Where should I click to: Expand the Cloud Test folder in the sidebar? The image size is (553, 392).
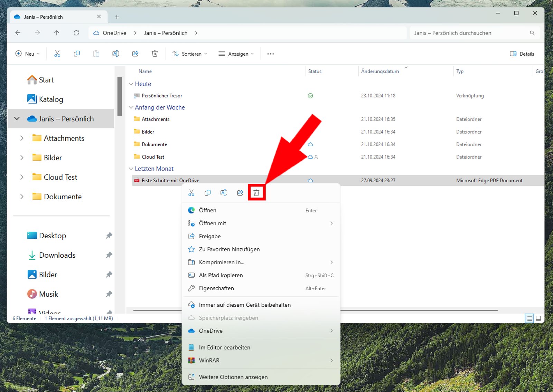click(22, 177)
